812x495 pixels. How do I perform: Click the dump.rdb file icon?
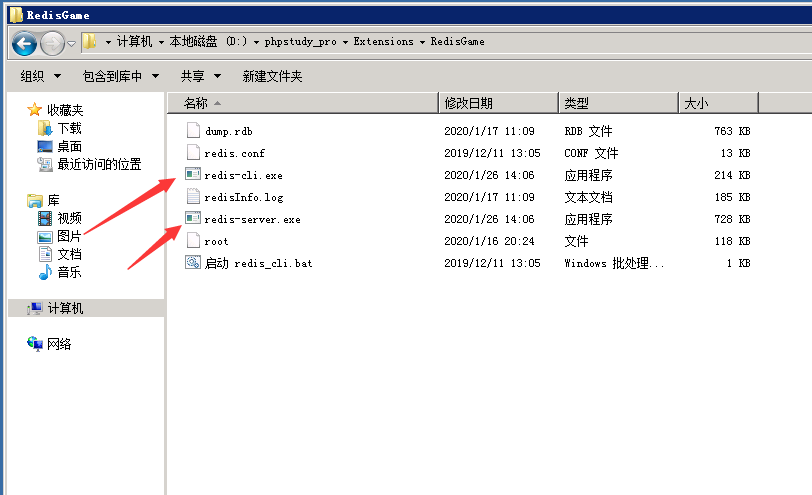pos(193,130)
